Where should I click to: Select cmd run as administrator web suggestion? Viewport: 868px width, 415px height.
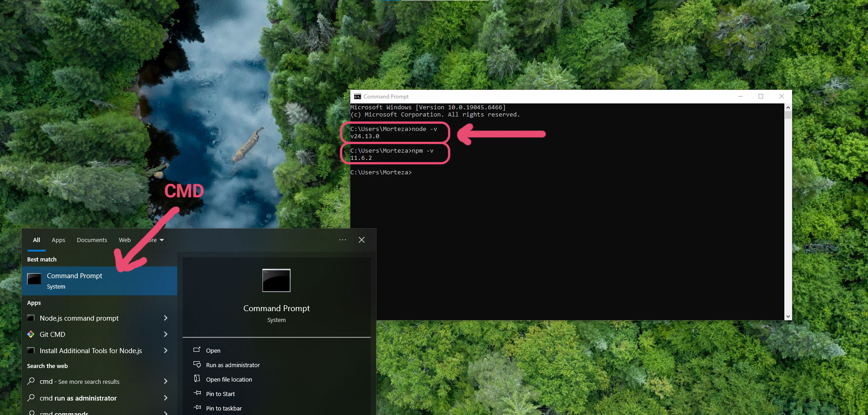tap(99, 398)
